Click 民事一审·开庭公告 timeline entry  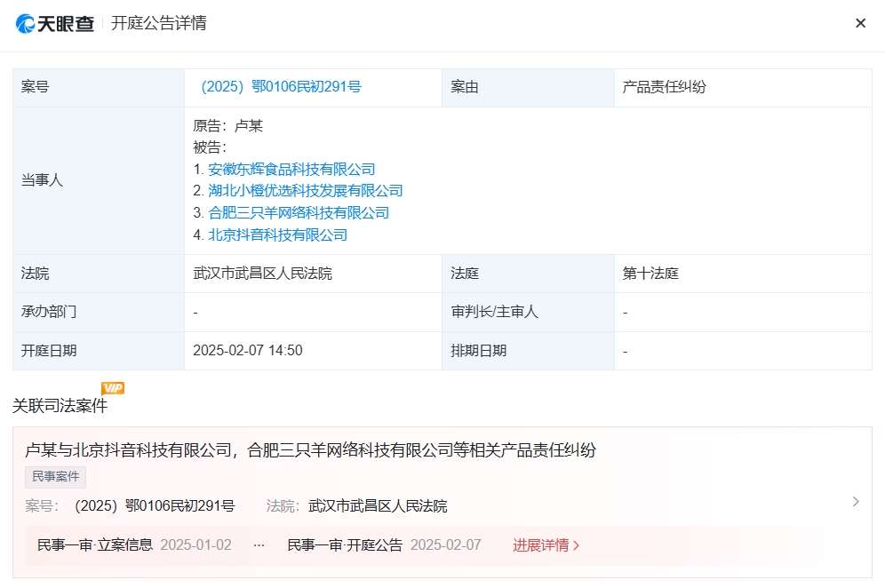[x=345, y=545]
